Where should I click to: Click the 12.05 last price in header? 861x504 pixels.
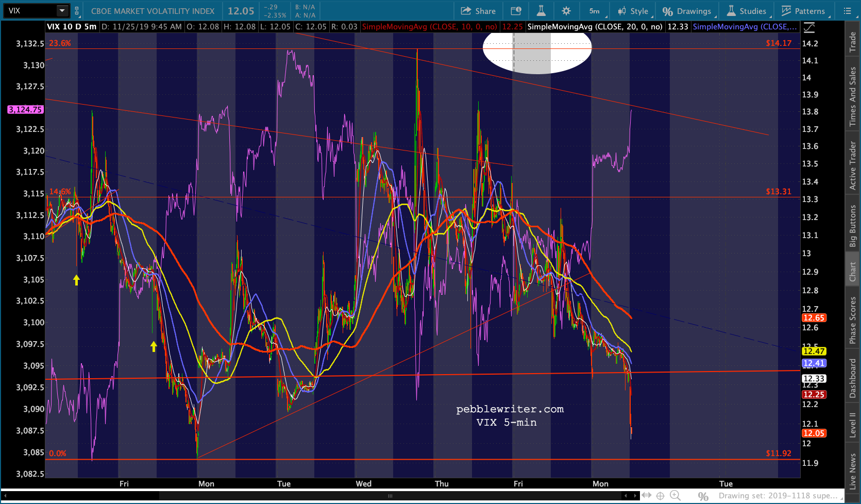(241, 11)
